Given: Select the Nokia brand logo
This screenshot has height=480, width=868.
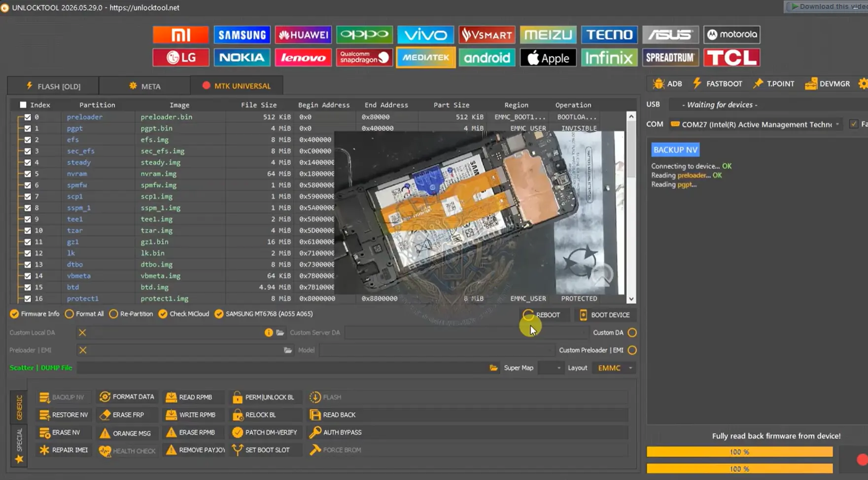Looking at the screenshot, I should 242,58.
